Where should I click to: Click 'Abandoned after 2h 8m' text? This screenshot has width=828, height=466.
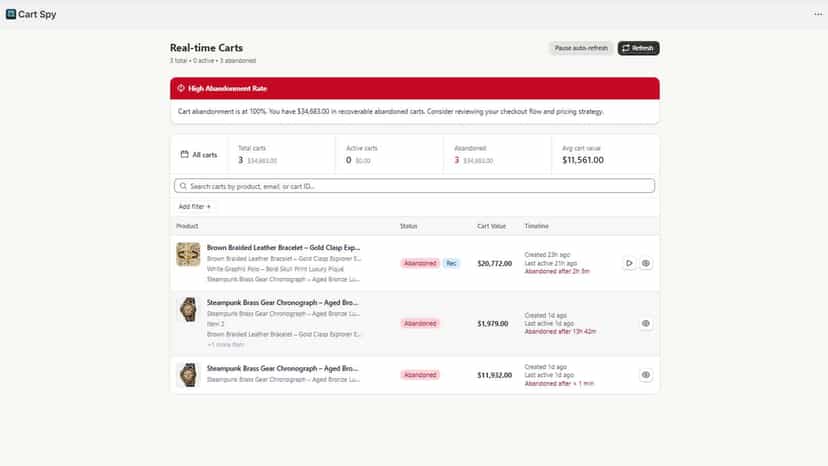point(557,272)
